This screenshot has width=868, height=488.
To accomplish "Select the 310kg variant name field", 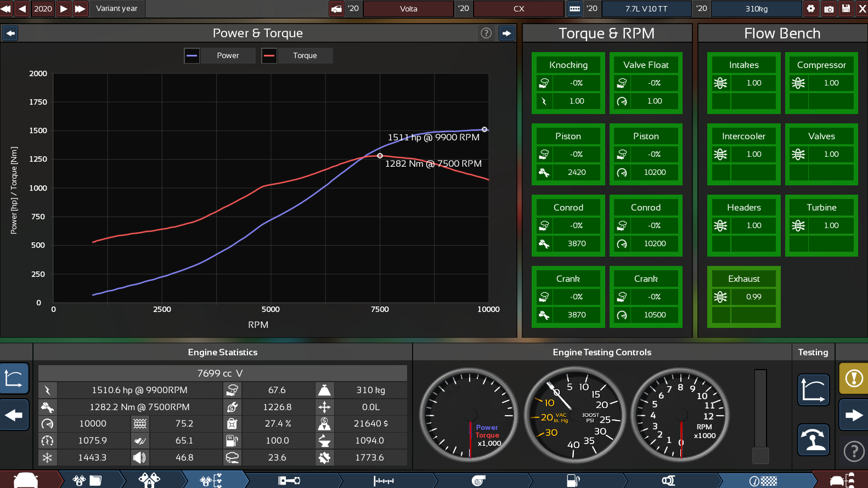I will click(x=757, y=9).
